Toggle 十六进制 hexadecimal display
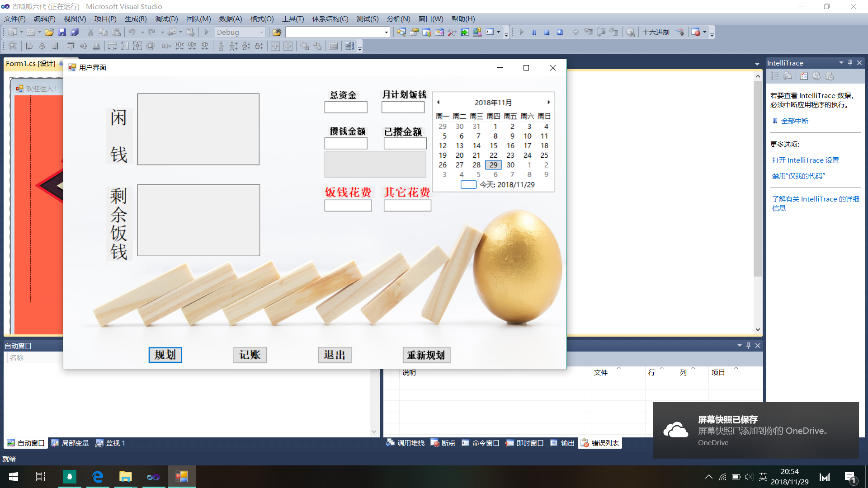This screenshot has width=868, height=488. (656, 32)
